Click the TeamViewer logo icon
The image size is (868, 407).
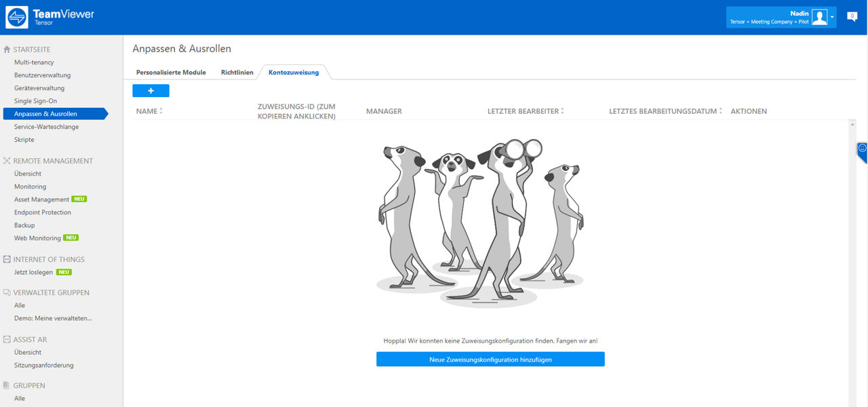tap(17, 18)
